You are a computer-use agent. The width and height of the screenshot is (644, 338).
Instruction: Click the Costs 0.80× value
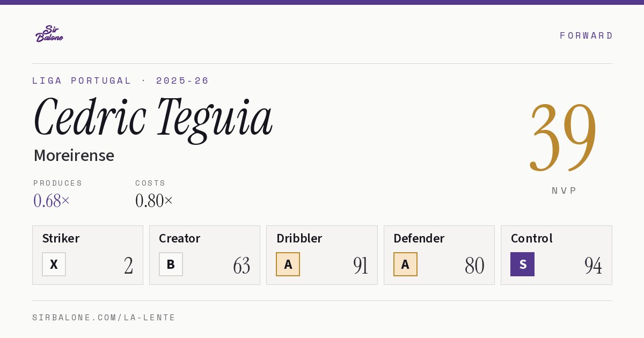(154, 201)
